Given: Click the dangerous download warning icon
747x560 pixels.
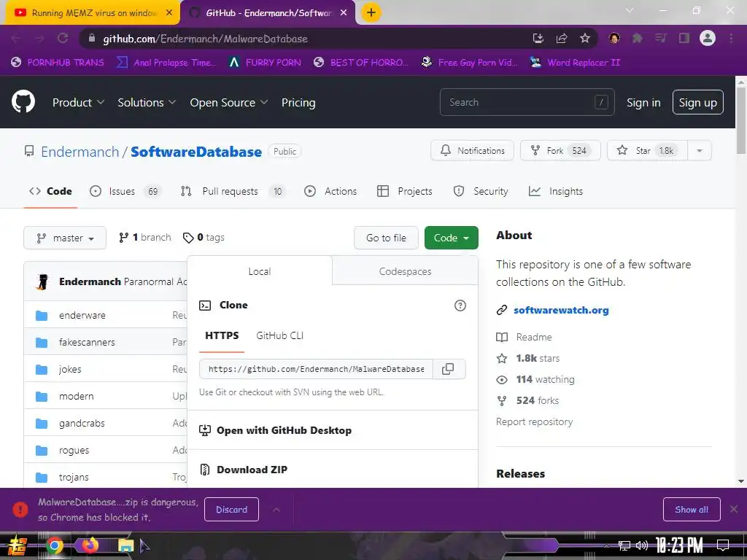Looking at the screenshot, I should click(20, 510).
